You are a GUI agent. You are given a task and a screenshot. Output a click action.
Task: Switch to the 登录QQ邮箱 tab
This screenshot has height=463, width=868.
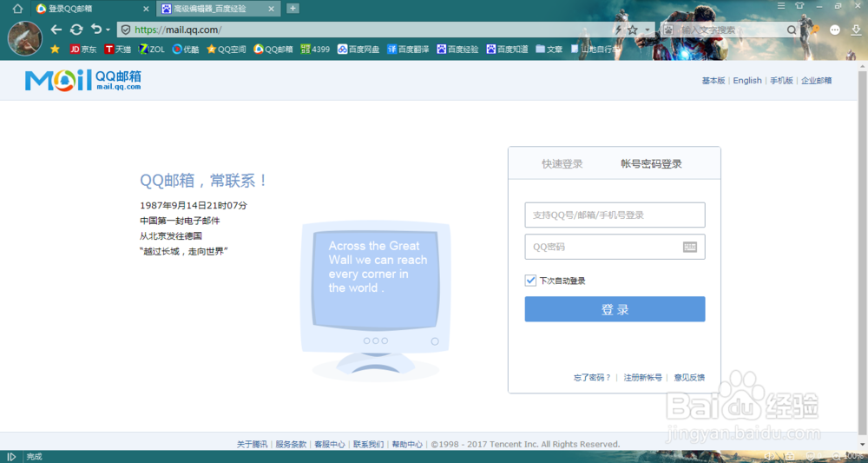point(92,9)
